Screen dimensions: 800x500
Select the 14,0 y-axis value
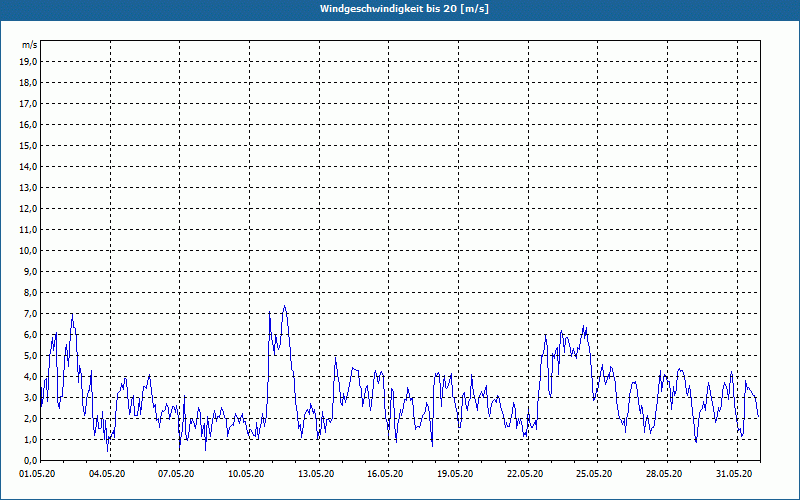[28, 166]
